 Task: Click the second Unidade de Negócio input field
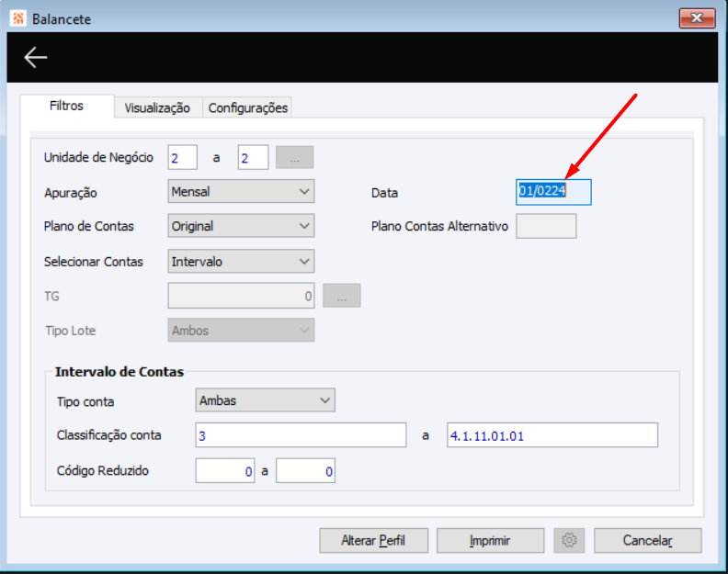253,157
